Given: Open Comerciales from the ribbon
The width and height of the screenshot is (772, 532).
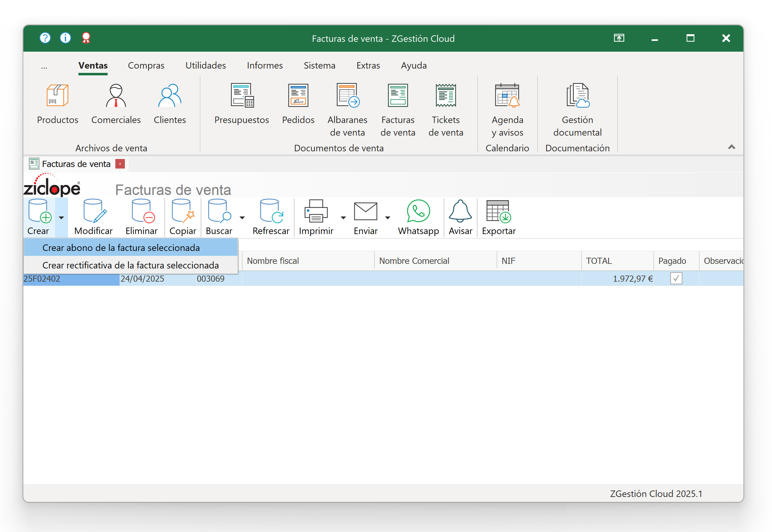Looking at the screenshot, I should (116, 104).
